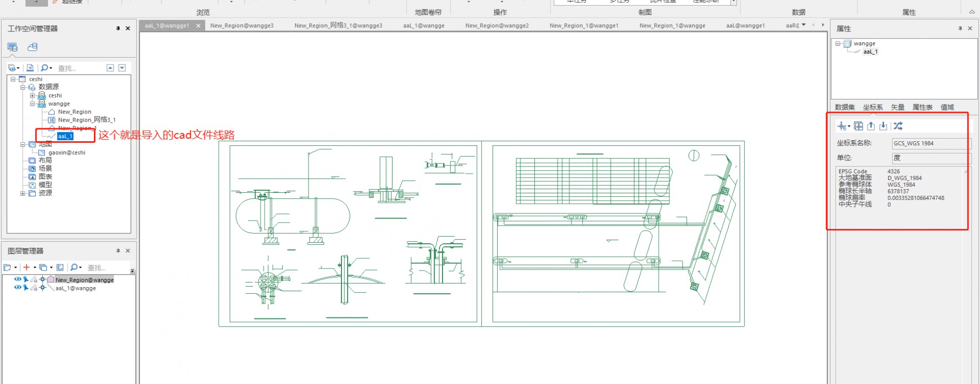Collapse the wangge datasource node
Viewport: 980px width, 384px height.
point(32,104)
